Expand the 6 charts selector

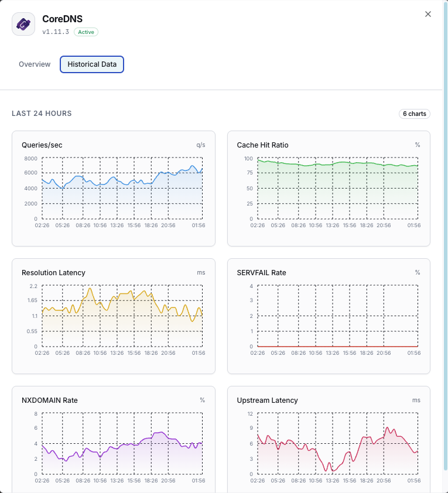tap(414, 114)
